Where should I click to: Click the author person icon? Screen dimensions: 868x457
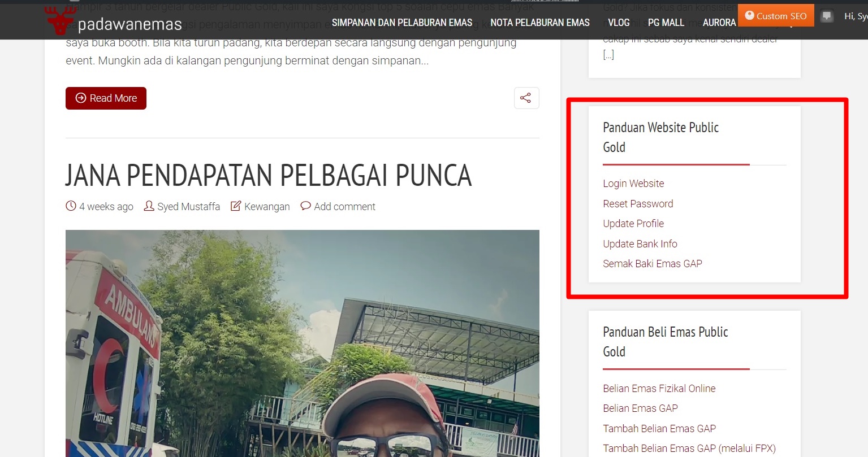tap(149, 206)
